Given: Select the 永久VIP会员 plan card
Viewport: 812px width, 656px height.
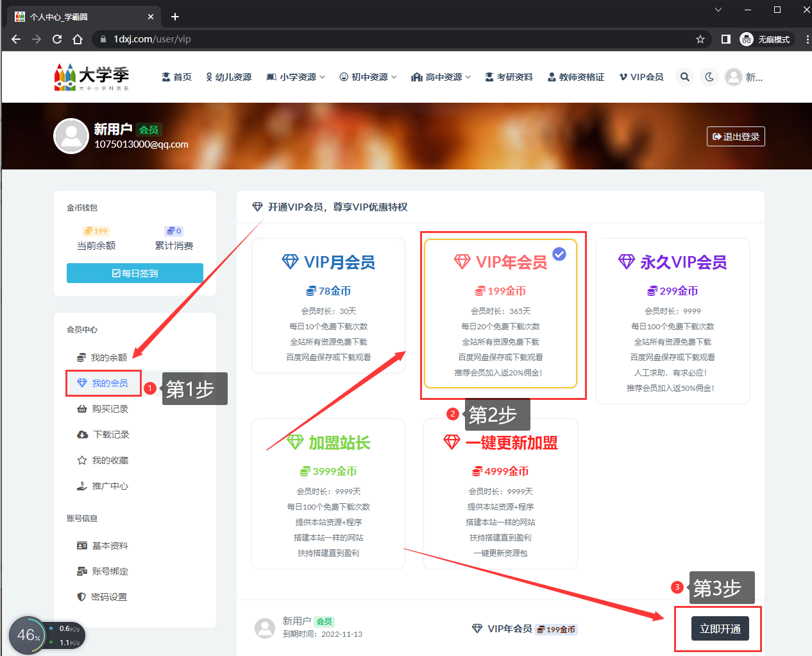Looking at the screenshot, I should point(673,321).
